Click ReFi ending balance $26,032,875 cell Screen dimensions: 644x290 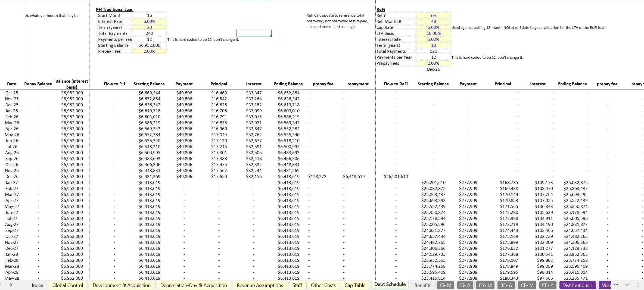coord(575,182)
